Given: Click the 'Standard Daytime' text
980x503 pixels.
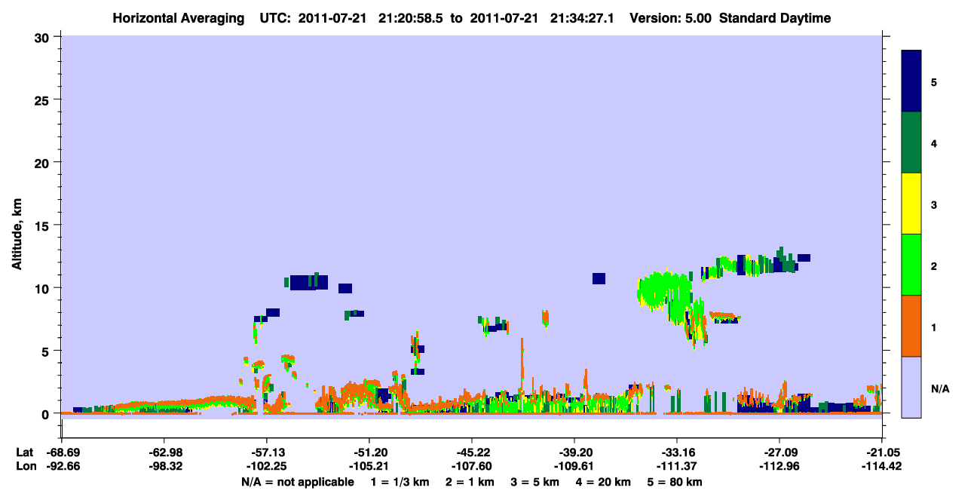Looking at the screenshot, I should click(775, 18).
